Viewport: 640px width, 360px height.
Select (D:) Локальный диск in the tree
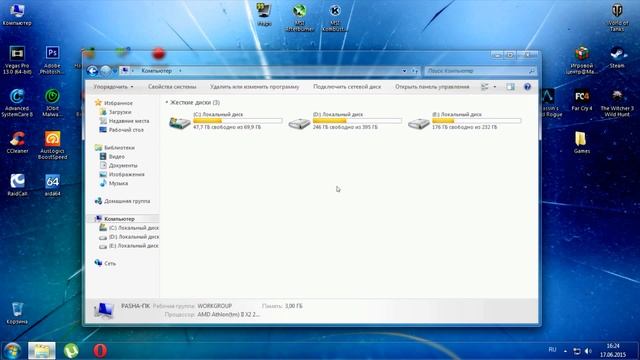click(x=133, y=237)
